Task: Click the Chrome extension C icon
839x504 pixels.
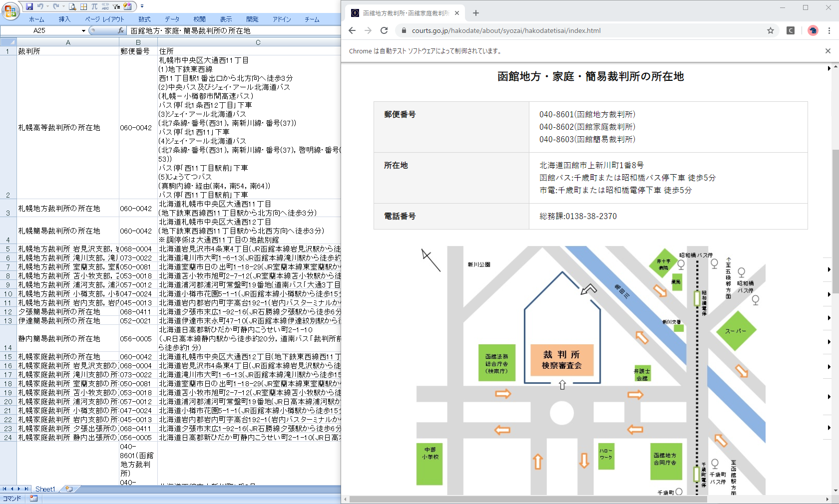Action: point(791,30)
